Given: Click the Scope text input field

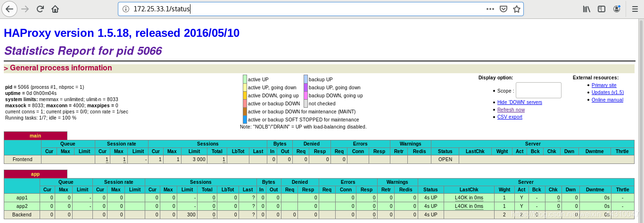Looking at the screenshot, I should coord(538,90).
